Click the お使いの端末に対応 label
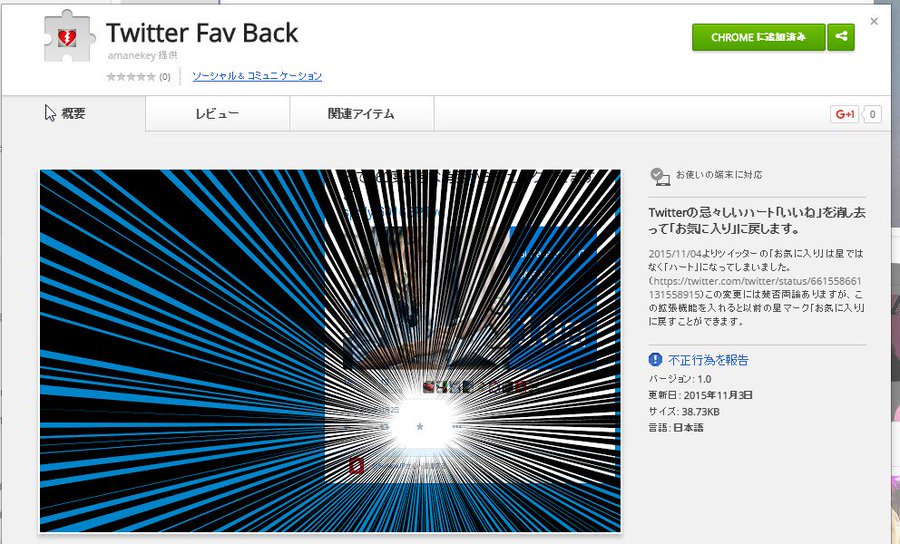This screenshot has width=900, height=544. click(719, 174)
